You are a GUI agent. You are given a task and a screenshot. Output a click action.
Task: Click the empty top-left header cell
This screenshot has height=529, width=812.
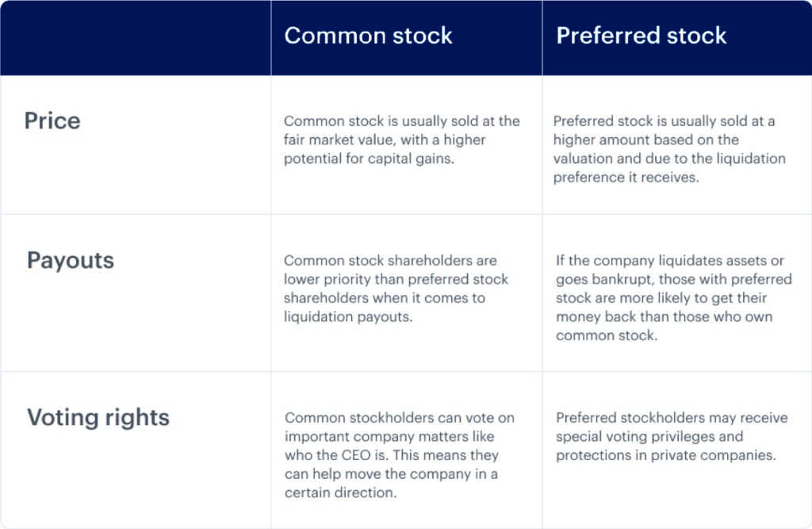point(136,37)
